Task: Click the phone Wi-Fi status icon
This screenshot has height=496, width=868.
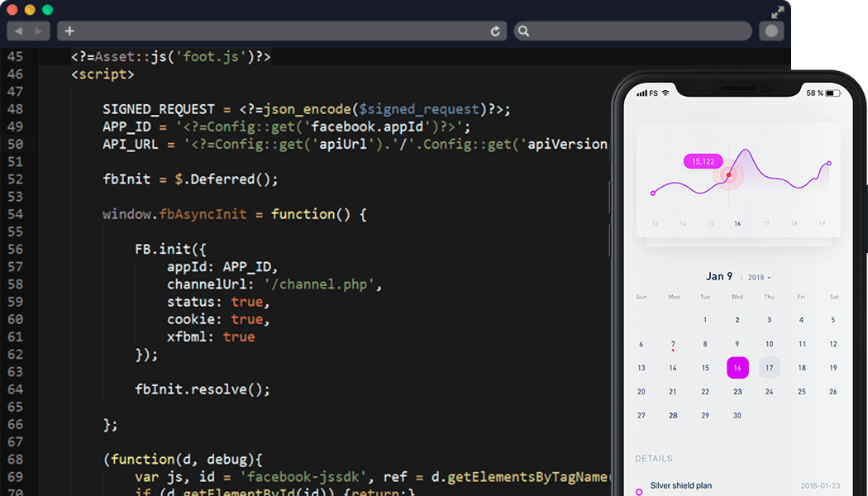Action: [x=665, y=93]
